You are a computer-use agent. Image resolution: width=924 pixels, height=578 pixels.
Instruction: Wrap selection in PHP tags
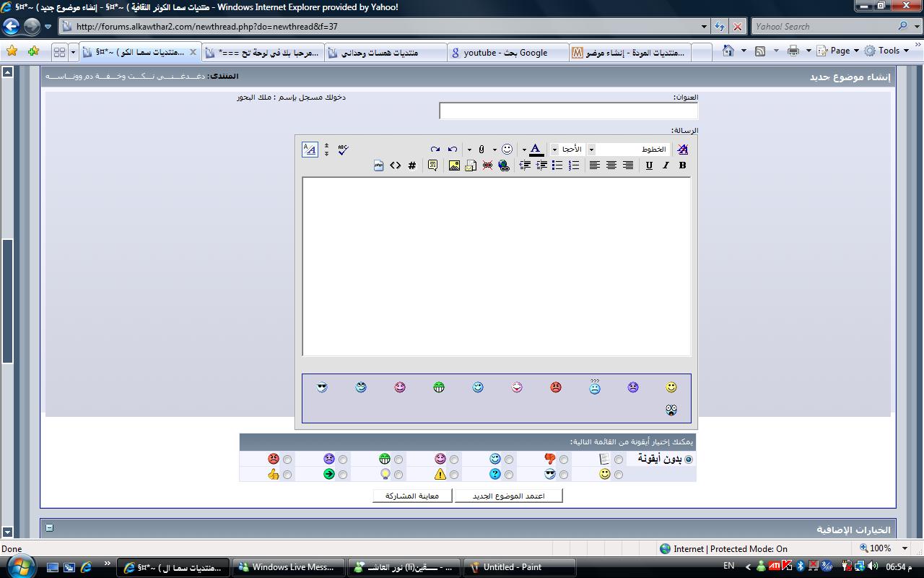(378, 165)
